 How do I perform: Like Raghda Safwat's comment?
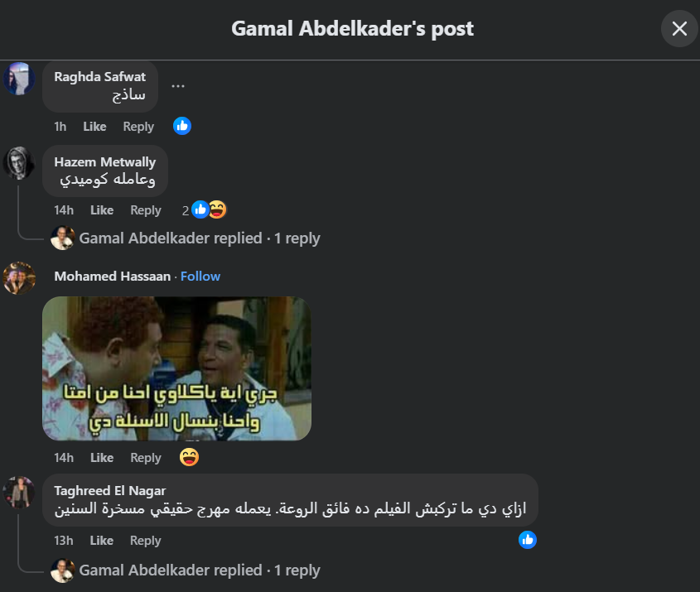[x=94, y=127]
